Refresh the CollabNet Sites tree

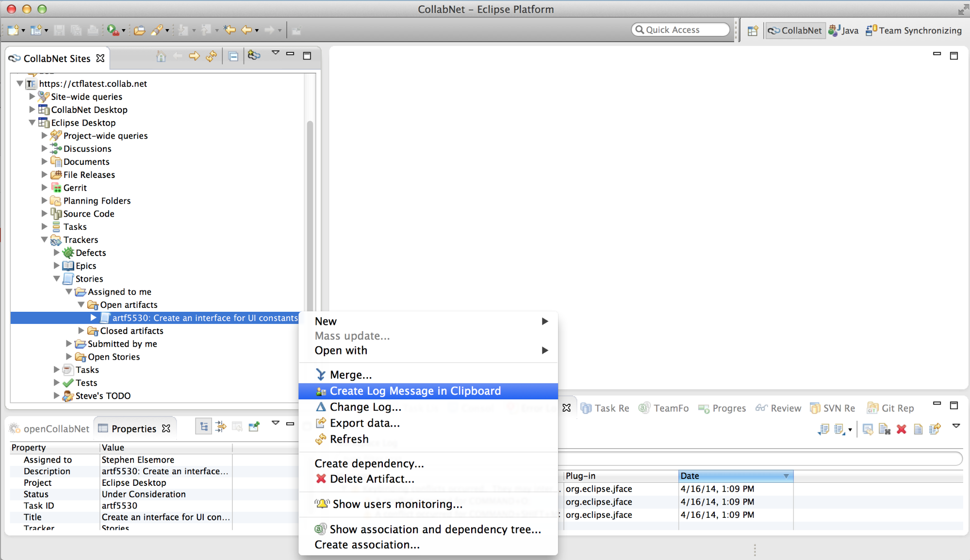[211, 56]
